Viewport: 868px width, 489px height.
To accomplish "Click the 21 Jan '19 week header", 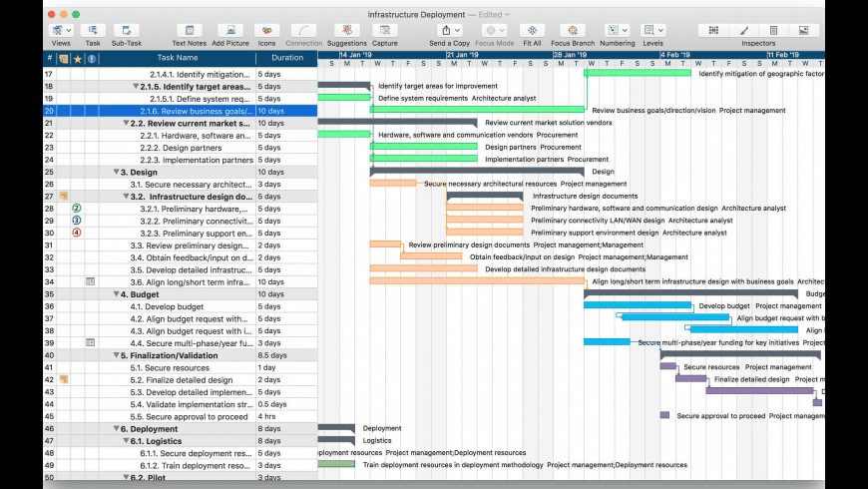I will pyautogui.click(x=463, y=55).
